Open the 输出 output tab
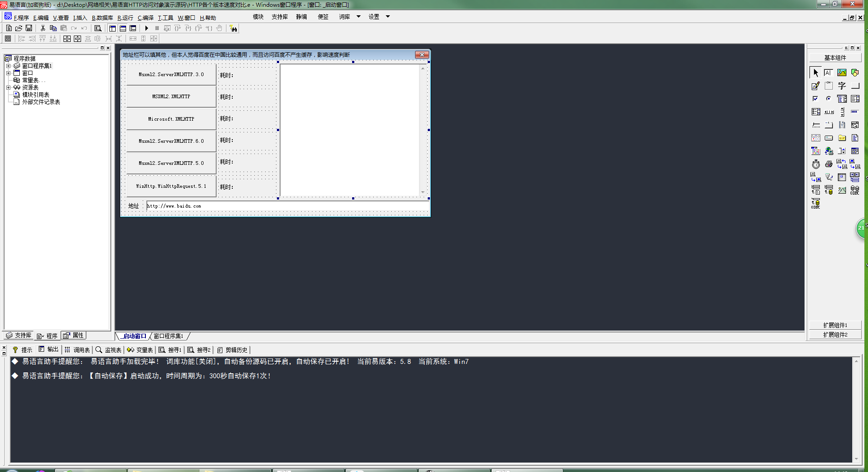The height and width of the screenshot is (472, 868). click(x=49, y=349)
